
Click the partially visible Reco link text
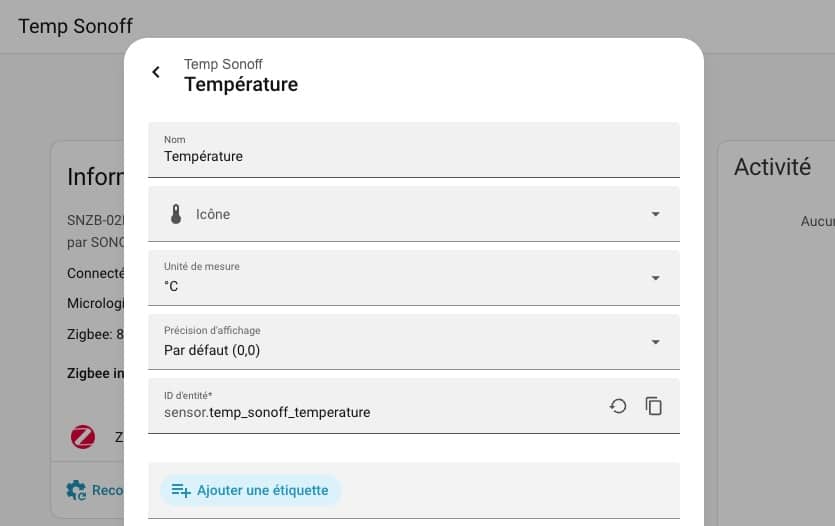point(107,490)
